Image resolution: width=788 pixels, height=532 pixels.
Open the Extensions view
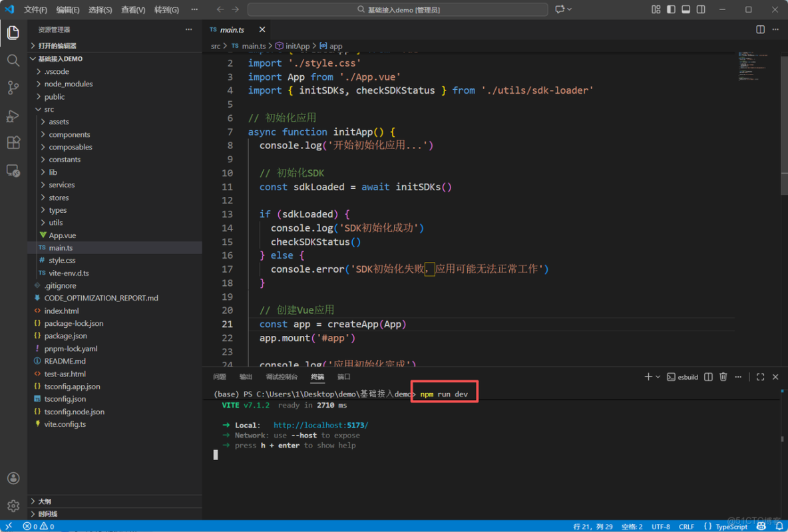pos(13,143)
